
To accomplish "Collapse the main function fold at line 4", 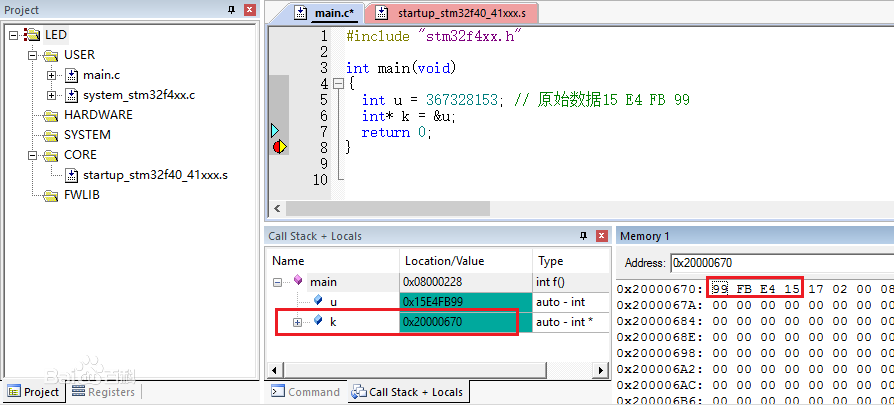I will (338, 84).
